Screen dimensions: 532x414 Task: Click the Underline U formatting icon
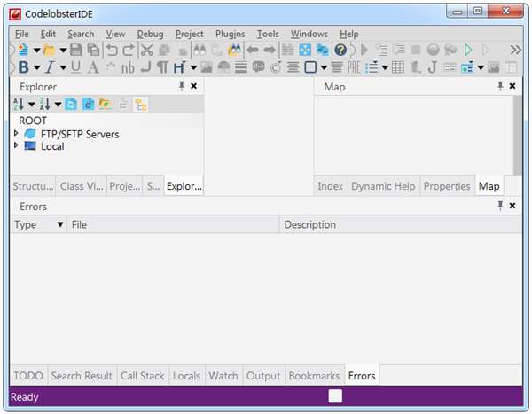[76, 67]
